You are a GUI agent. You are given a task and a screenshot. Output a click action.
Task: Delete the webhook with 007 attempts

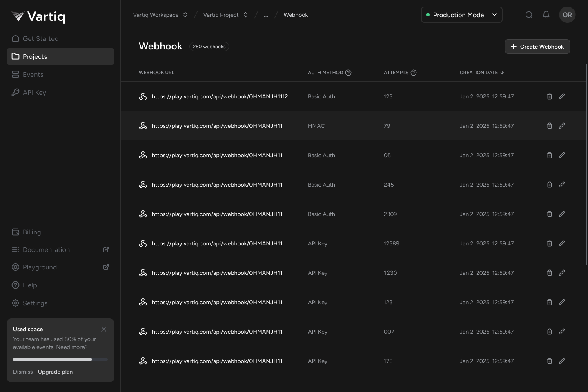click(550, 332)
